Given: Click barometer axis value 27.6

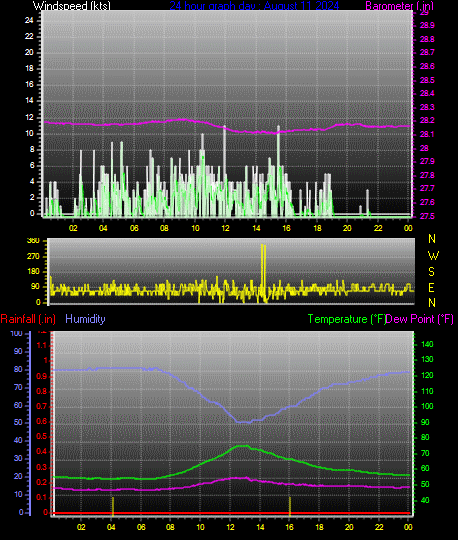Looking at the screenshot, I should click(x=427, y=202).
